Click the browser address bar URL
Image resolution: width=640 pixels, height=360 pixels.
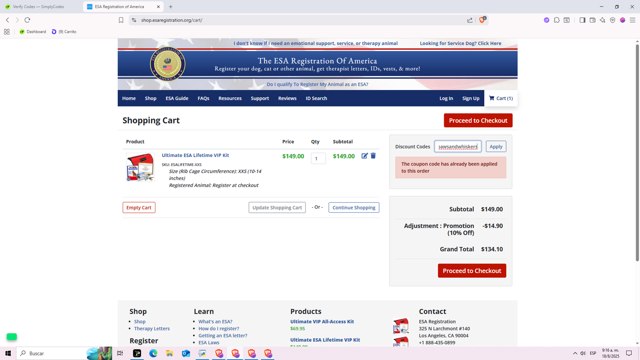click(171, 20)
